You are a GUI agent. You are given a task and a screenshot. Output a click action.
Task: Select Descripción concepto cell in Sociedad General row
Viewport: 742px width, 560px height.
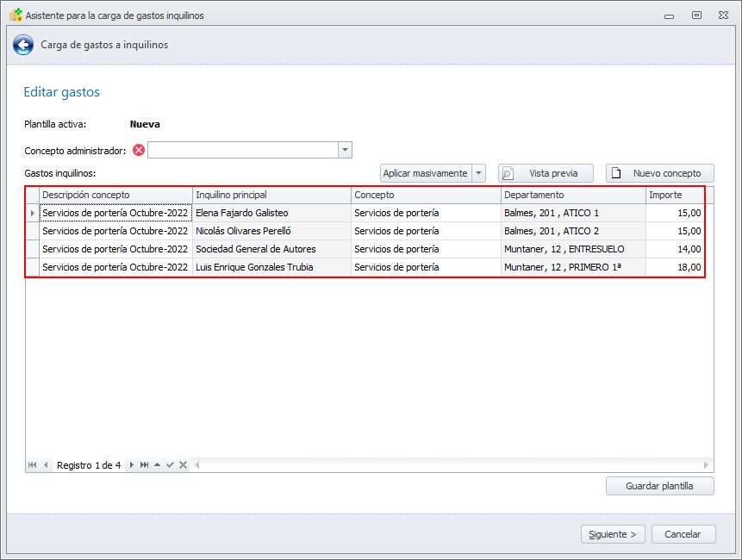click(116, 249)
